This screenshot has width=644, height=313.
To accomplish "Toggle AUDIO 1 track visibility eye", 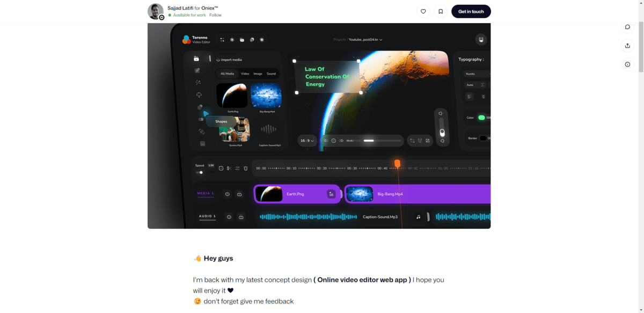I will 229,217.
